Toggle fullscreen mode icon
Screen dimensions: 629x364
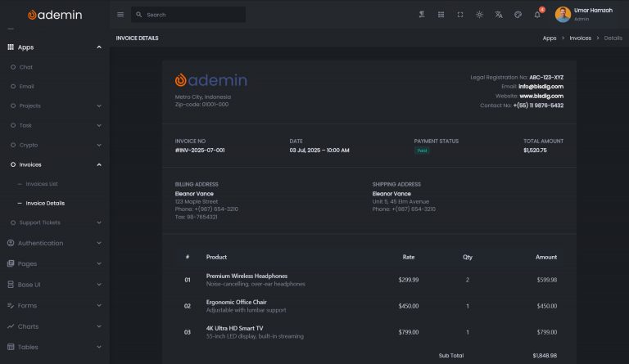click(x=460, y=15)
